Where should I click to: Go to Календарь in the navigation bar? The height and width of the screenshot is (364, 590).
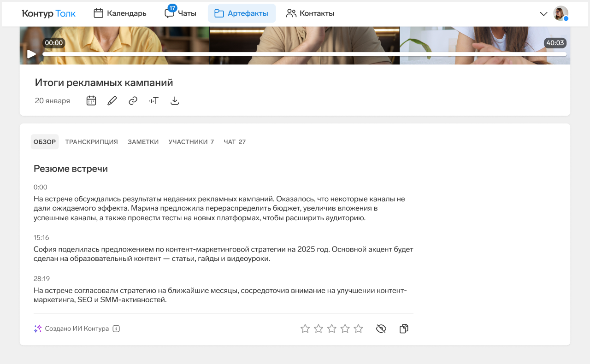click(x=119, y=13)
